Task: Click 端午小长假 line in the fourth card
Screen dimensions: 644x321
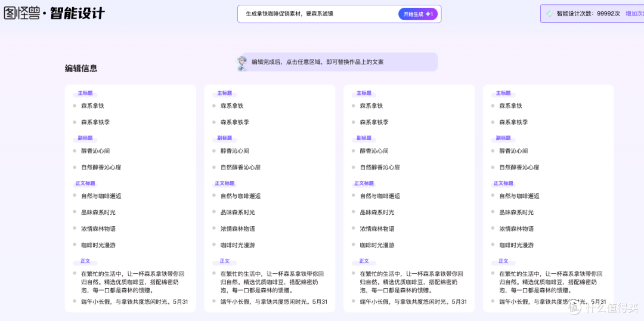Action: click(x=552, y=302)
